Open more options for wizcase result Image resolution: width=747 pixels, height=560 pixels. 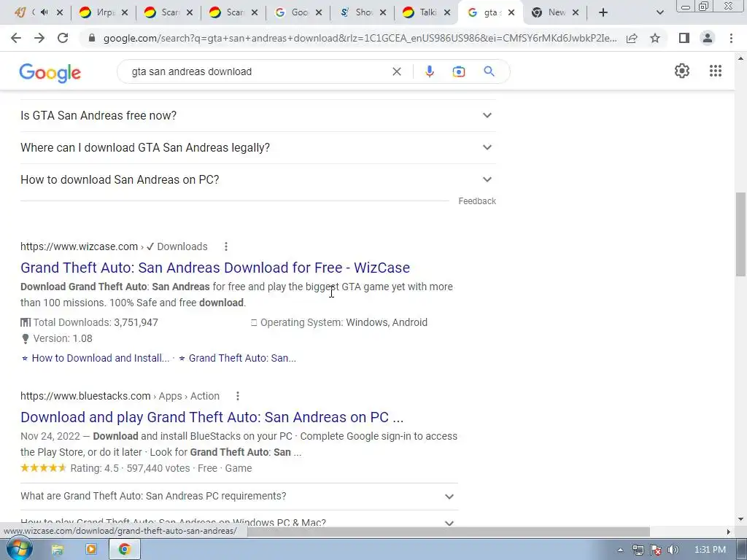click(226, 246)
